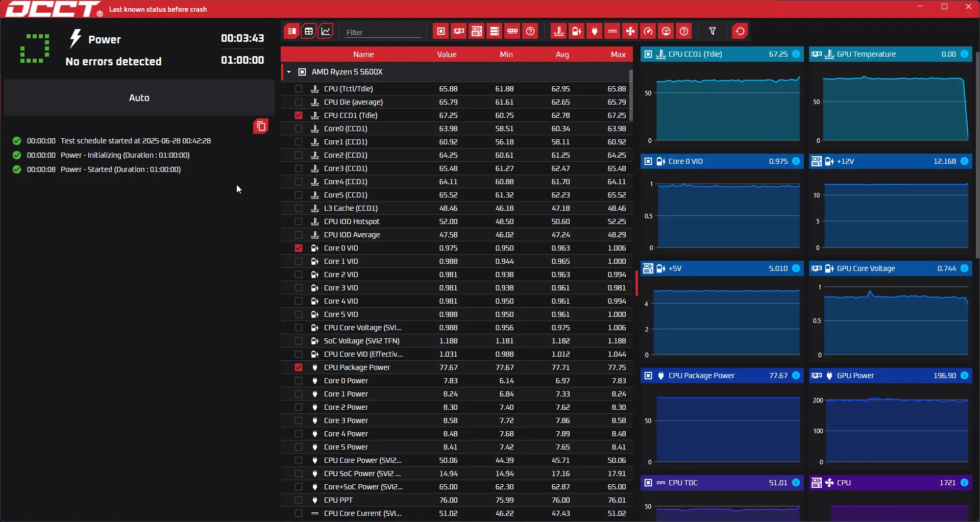Image resolution: width=980 pixels, height=522 pixels.
Task: Select the SoC Voltage (SVI2 TFN) row
Action: point(457,341)
